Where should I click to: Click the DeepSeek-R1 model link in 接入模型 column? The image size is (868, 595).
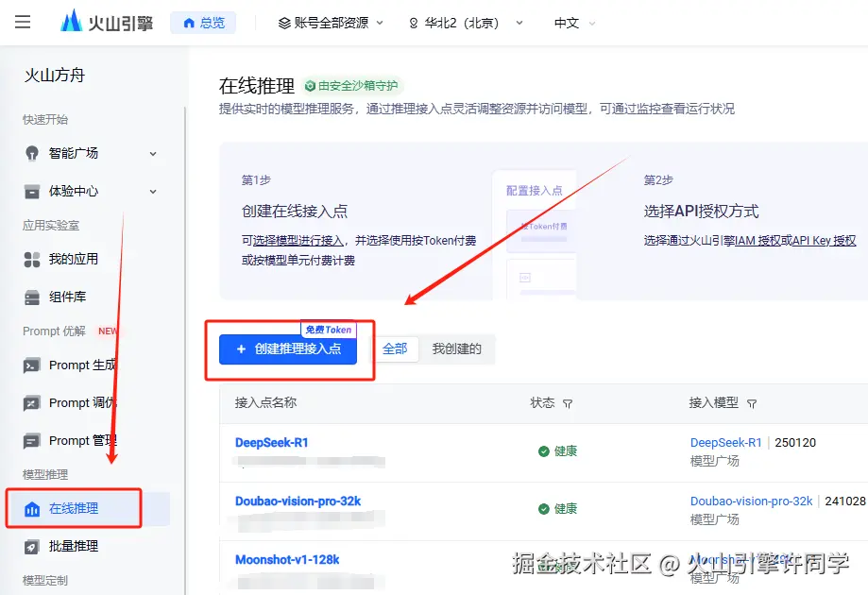tap(725, 443)
